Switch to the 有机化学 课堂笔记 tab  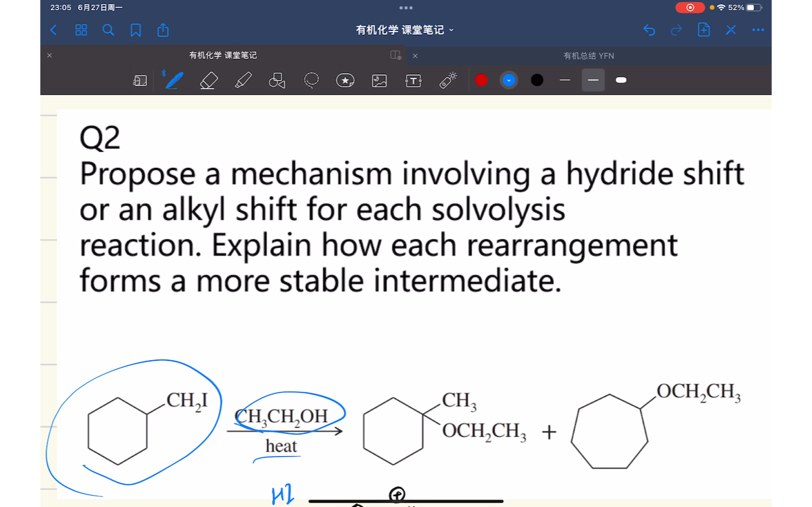[223, 55]
